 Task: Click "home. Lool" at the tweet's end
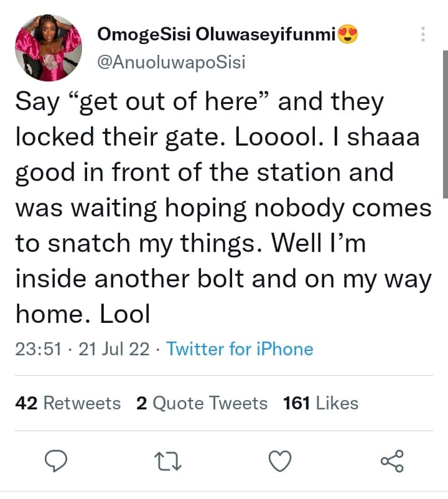[83, 314]
